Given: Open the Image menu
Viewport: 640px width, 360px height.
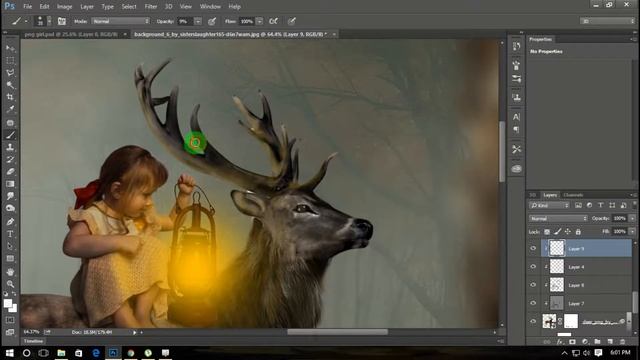Looking at the screenshot, I should point(64,7).
